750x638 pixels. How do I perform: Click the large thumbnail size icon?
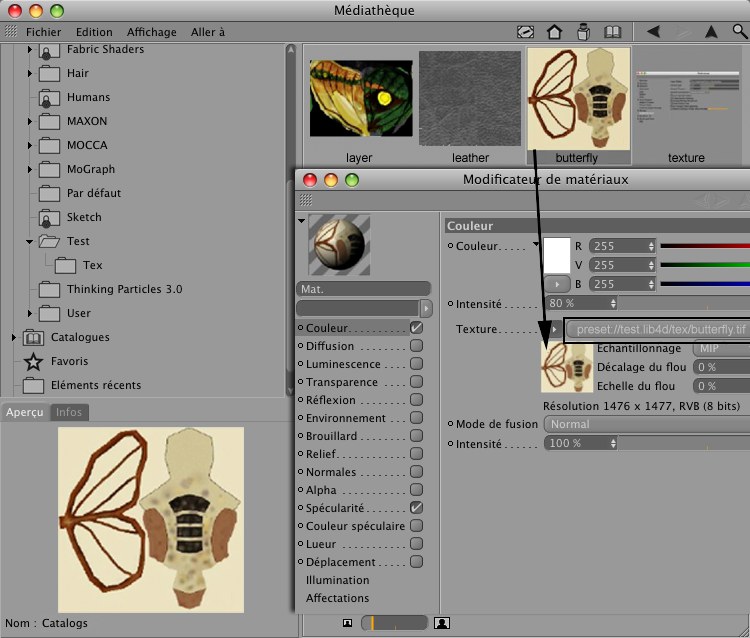[x=442, y=623]
